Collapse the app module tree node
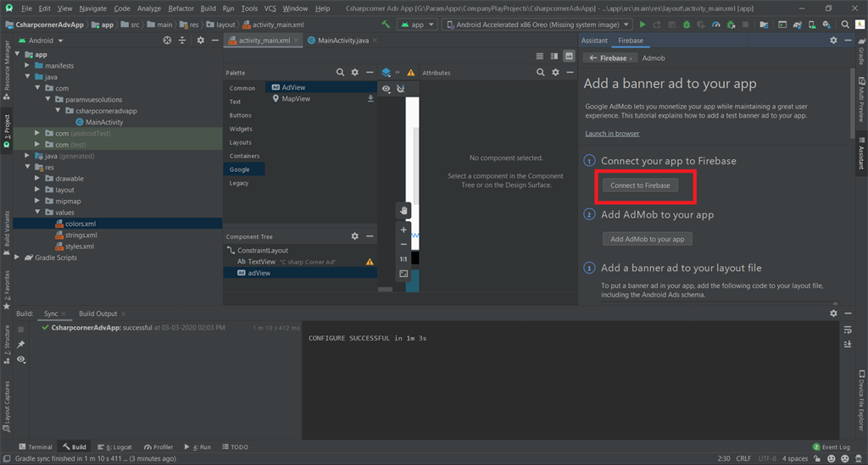868x465 pixels. [17, 54]
